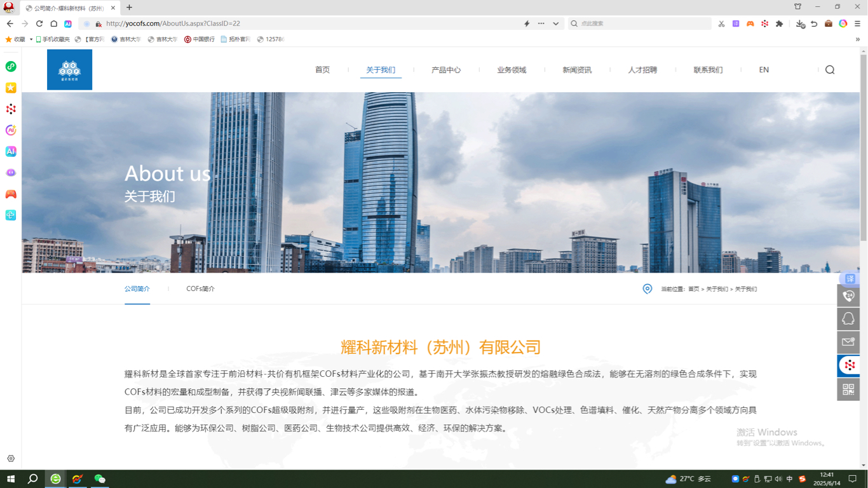Screen dimensions: 868x488
Task: Click the red-dotted floating widget icon
Action: [x=850, y=365]
